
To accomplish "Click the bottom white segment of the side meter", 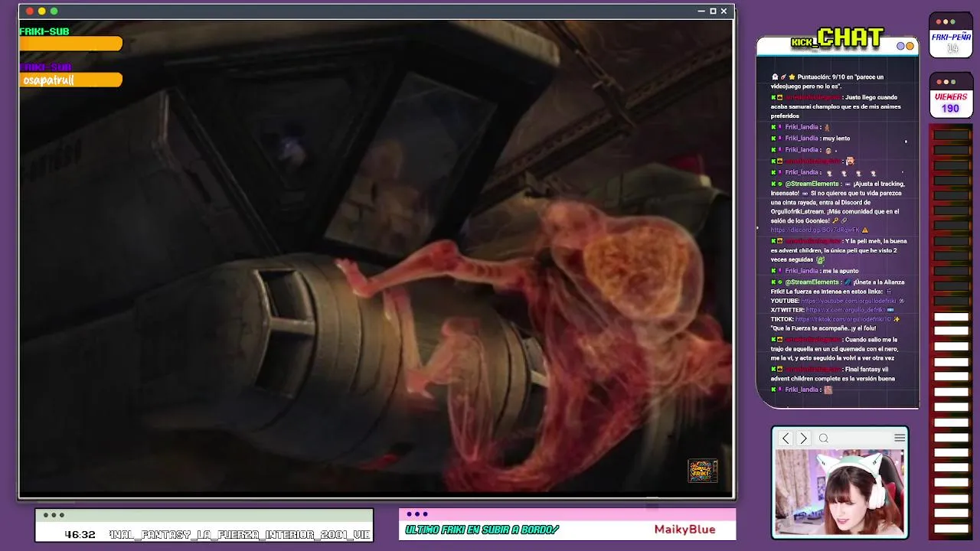I will point(951,530).
